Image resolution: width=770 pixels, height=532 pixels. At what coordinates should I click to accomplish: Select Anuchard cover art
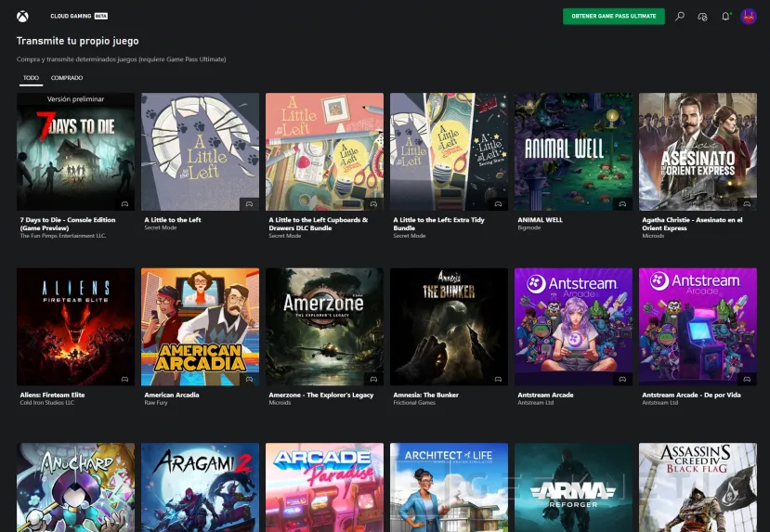click(x=75, y=487)
